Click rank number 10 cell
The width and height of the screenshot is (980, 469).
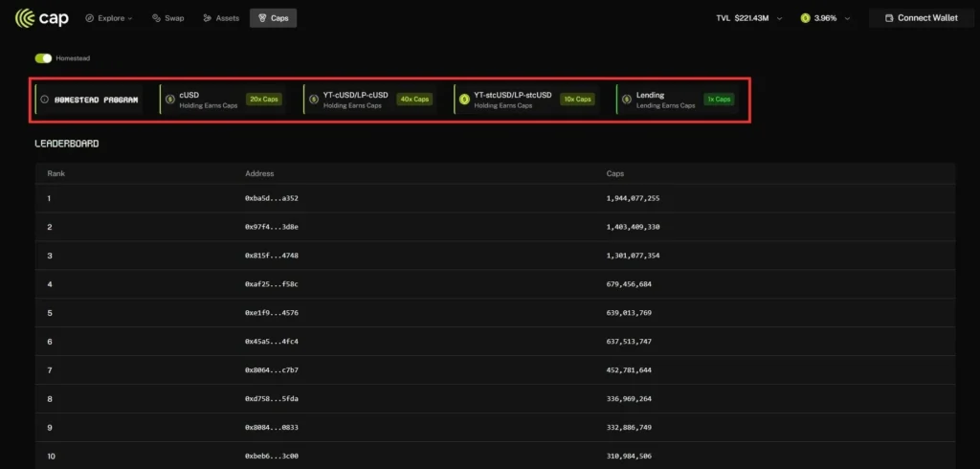[x=52, y=457]
